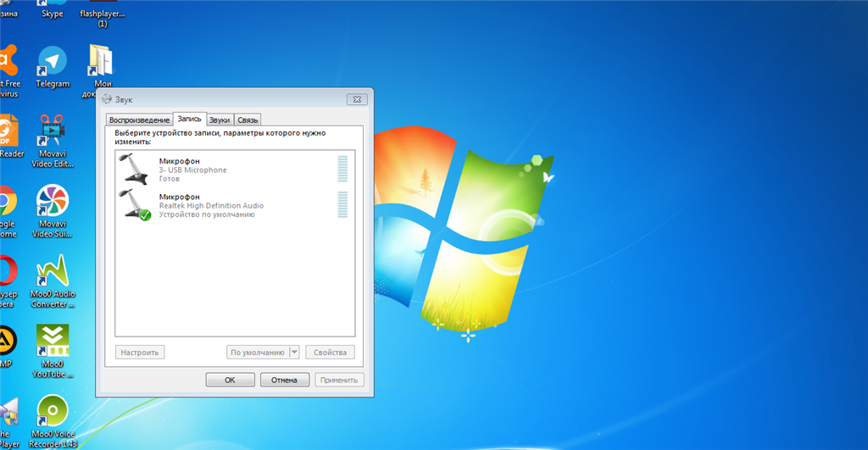Click the Применить button
The height and width of the screenshot is (450, 868).
click(x=339, y=380)
